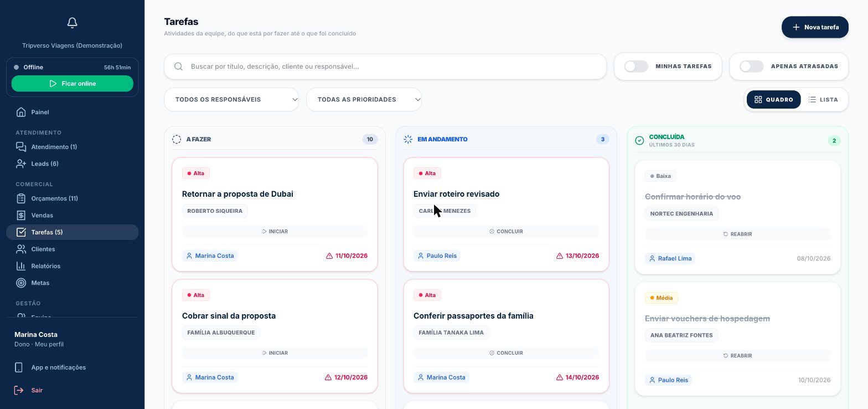The image size is (868, 409).
Task: Conclude the Conferir passaportes da família task
Action: 506,353
